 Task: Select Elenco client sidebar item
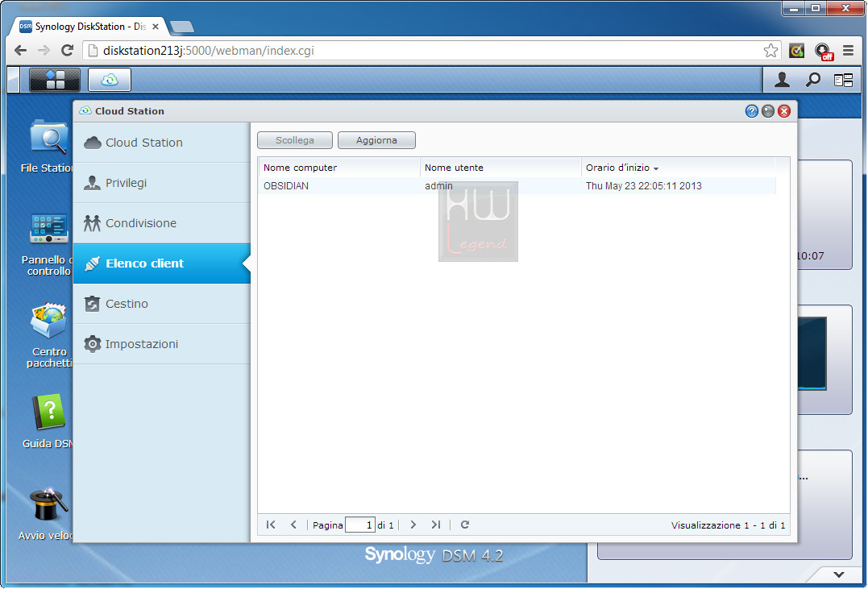[162, 263]
